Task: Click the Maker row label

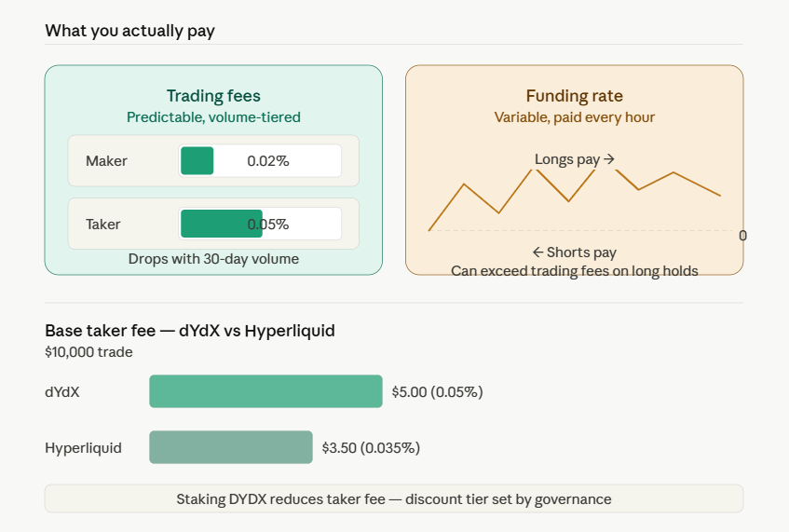Action: 106,161
